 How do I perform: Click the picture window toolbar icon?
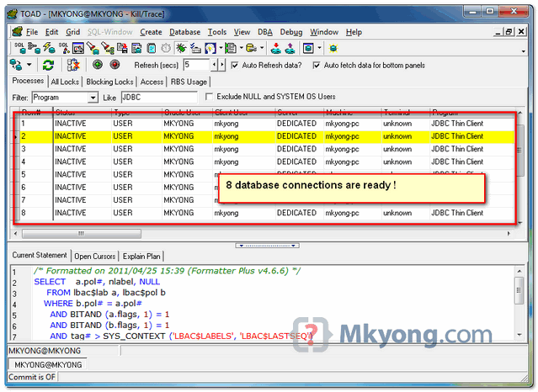78,48
